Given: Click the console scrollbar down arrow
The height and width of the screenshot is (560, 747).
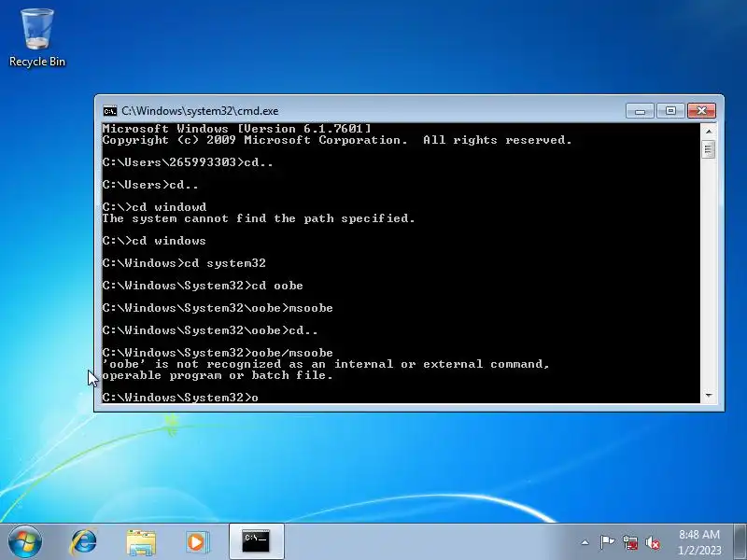Looking at the screenshot, I should 709,396.
